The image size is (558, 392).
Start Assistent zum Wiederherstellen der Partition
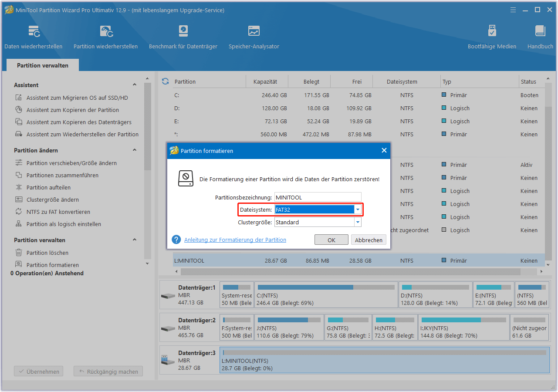point(82,135)
